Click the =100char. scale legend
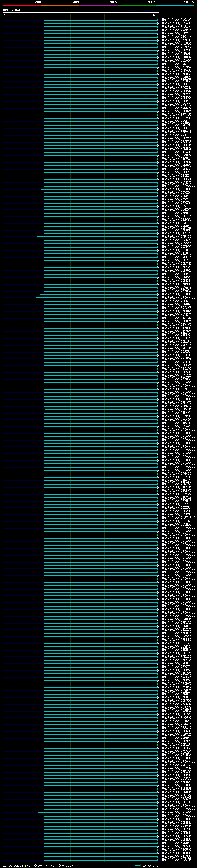197x868 pixels. pos(146,866)
